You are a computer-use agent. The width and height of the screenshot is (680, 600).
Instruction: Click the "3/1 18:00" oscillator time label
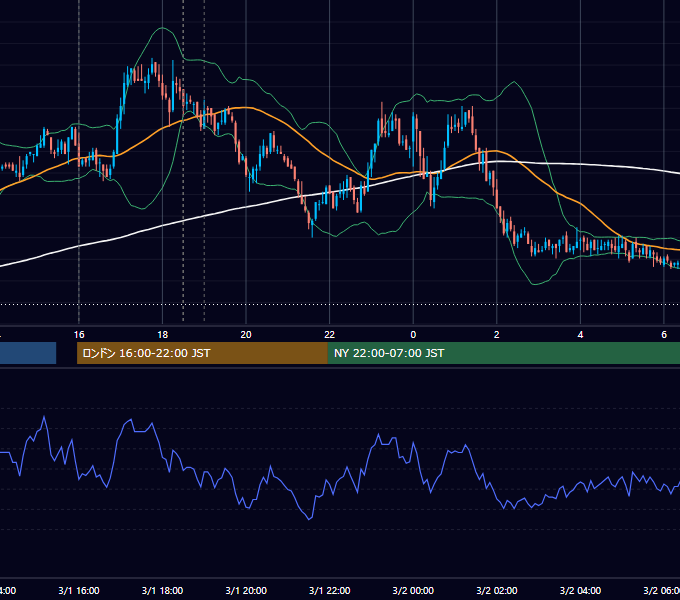click(x=163, y=590)
